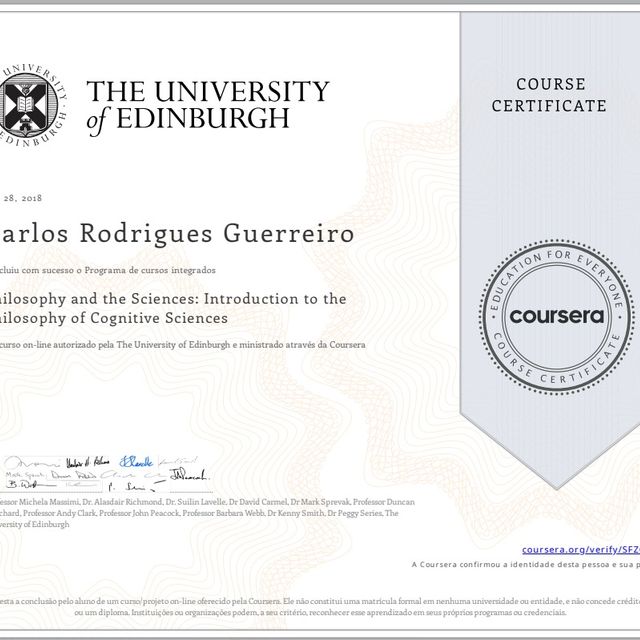
Task: Click the disclaimer line starting 'ou um diploma'
Action: pos(320,613)
